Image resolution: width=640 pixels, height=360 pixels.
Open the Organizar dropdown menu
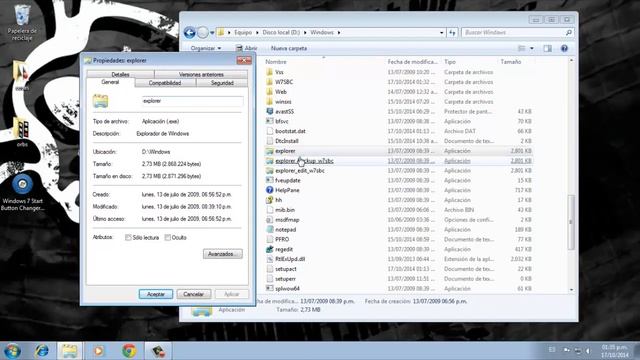pos(206,48)
